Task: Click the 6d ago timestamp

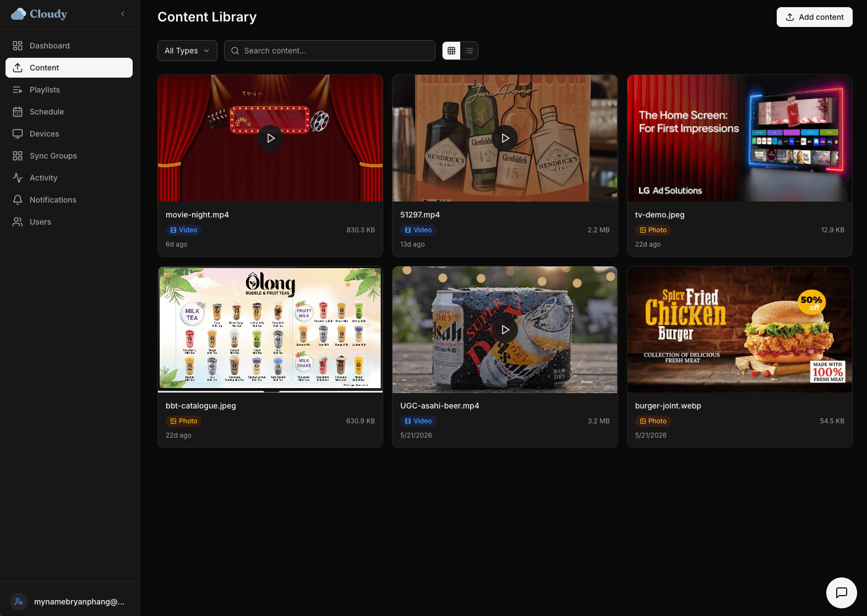Action: [177, 244]
